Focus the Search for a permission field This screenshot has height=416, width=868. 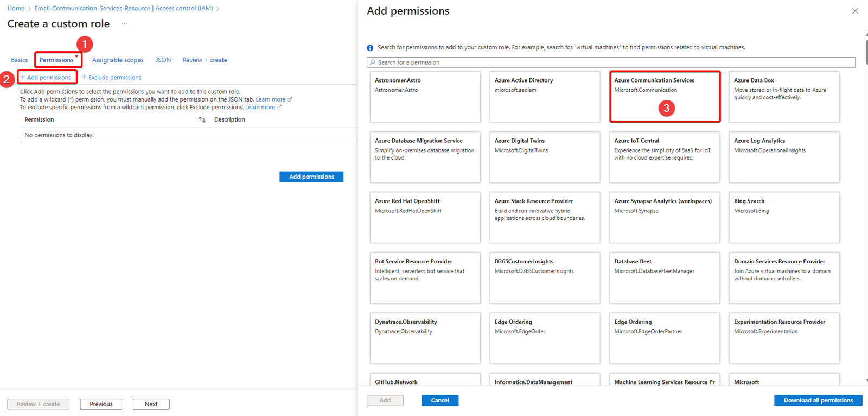(611, 62)
